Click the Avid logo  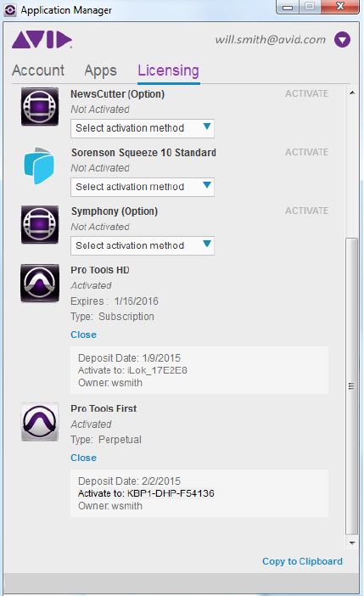[42, 40]
